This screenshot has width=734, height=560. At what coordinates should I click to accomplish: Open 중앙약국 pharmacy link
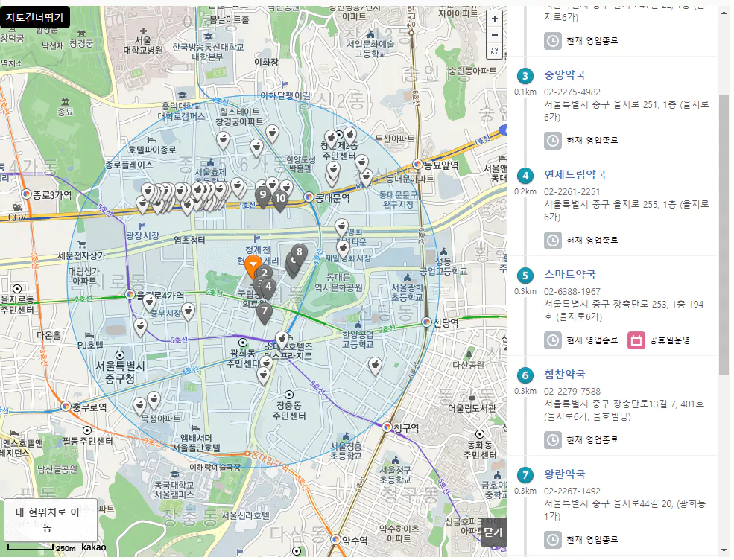(565, 75)
